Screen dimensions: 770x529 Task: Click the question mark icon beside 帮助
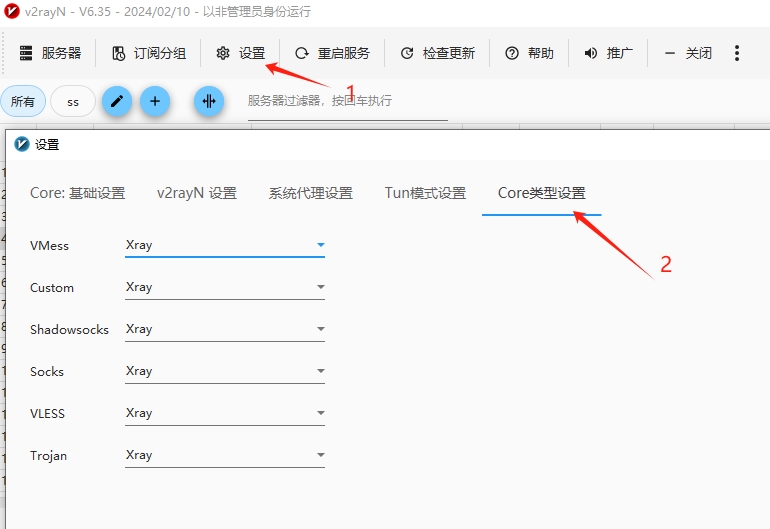point(512,53)
